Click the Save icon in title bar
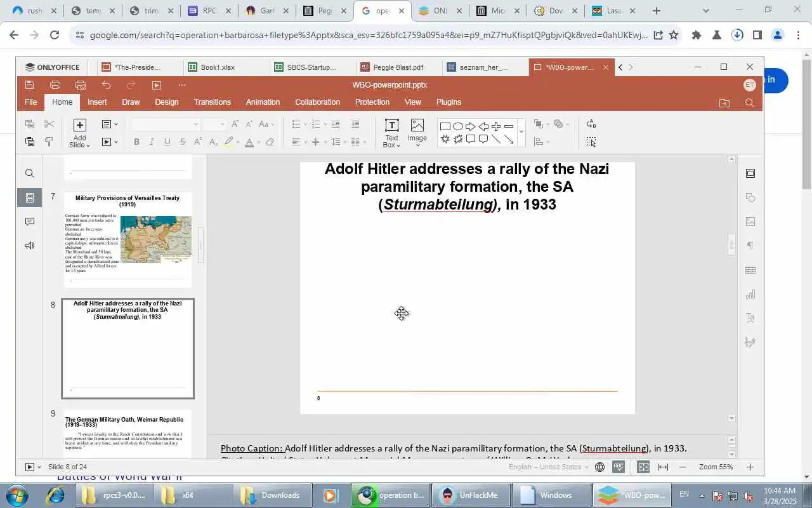The width and height of the screenshot is (812, 508). click(30, 85)
